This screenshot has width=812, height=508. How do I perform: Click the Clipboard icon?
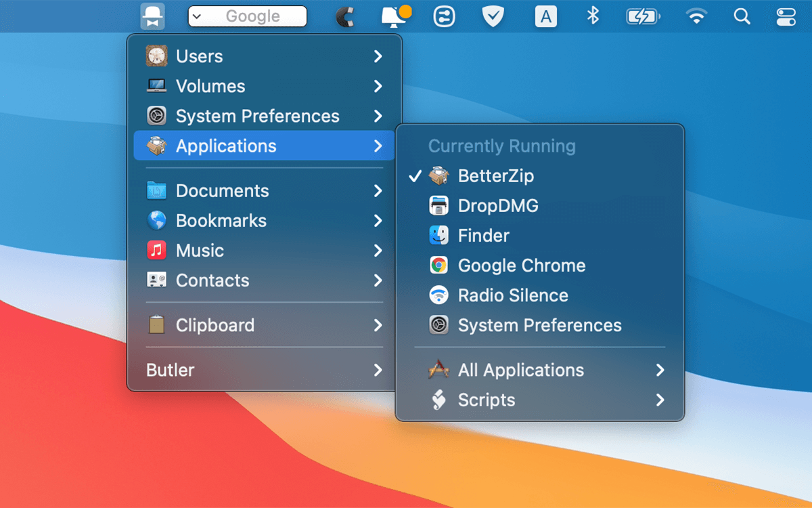[x=156, y=324]
